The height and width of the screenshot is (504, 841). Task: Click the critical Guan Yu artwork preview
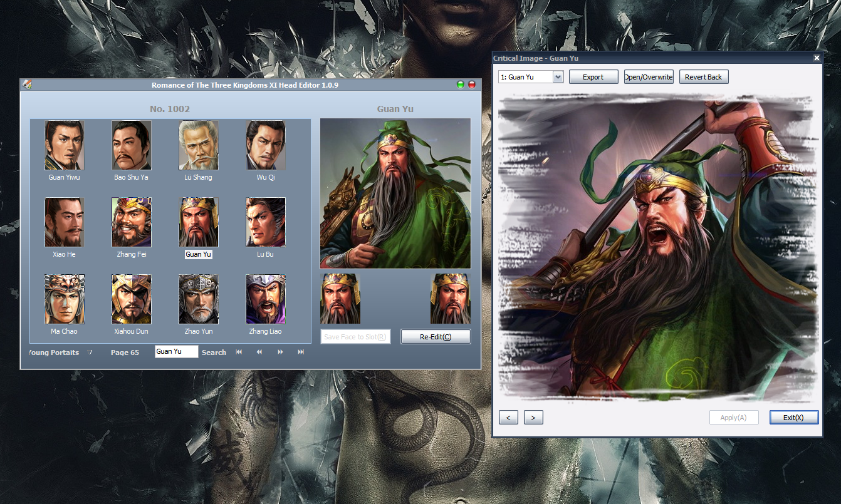coord(658,248)
